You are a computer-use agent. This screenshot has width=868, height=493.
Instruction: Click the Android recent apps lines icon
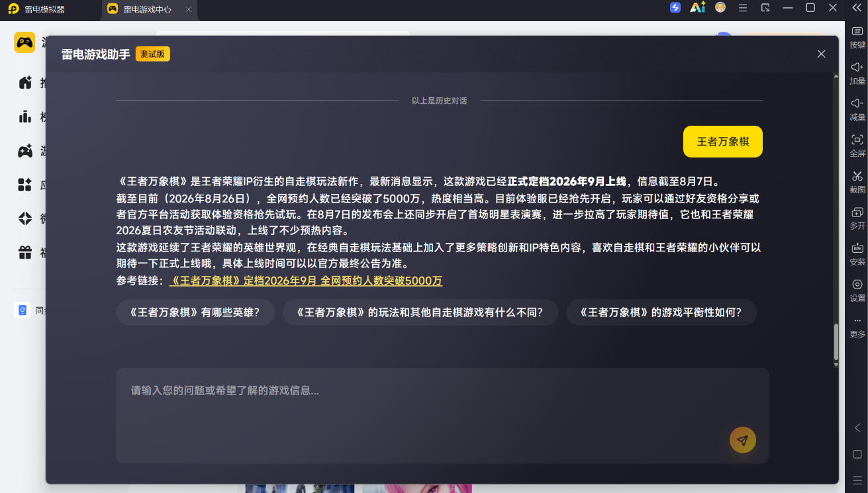tap(857, 480)
